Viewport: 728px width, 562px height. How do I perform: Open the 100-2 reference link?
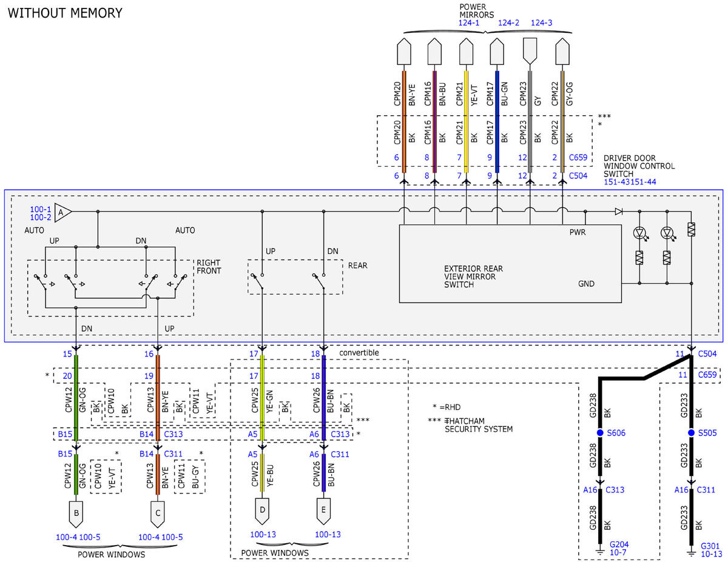[x=40, y=216]
